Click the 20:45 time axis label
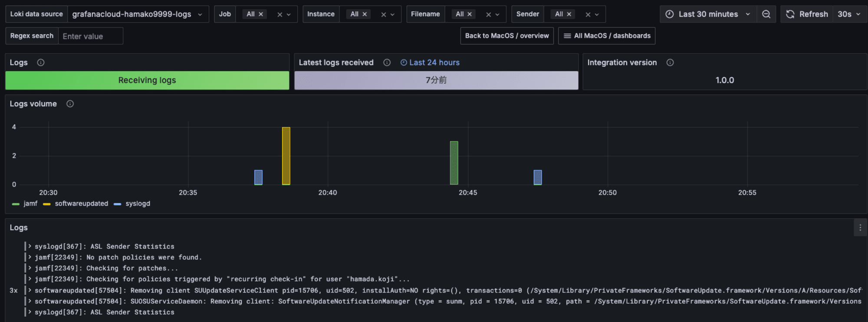Viewport: 868px width, 322px height. (468, 192)
